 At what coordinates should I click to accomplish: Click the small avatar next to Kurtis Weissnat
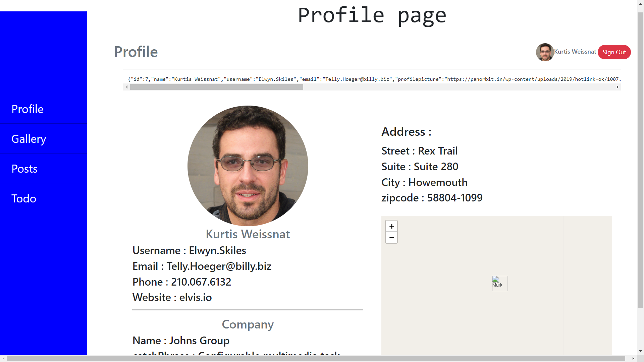pyautogui.click(x=544, y=52)
